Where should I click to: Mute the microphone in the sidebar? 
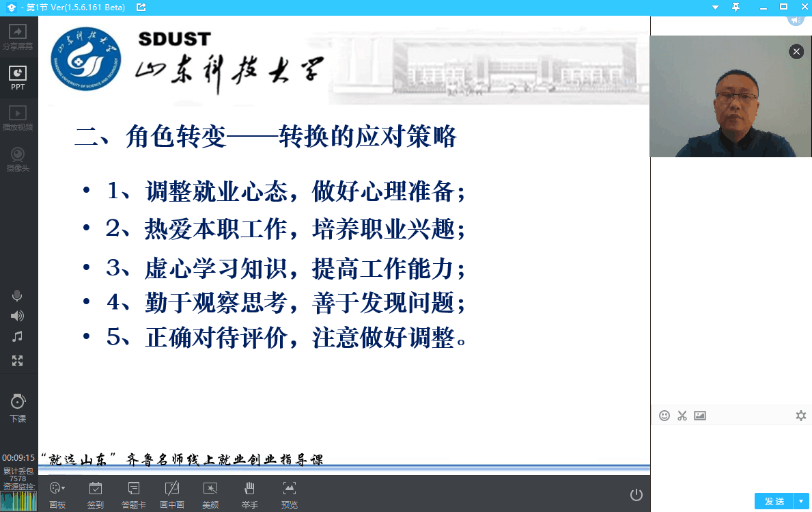click(17, 295)
